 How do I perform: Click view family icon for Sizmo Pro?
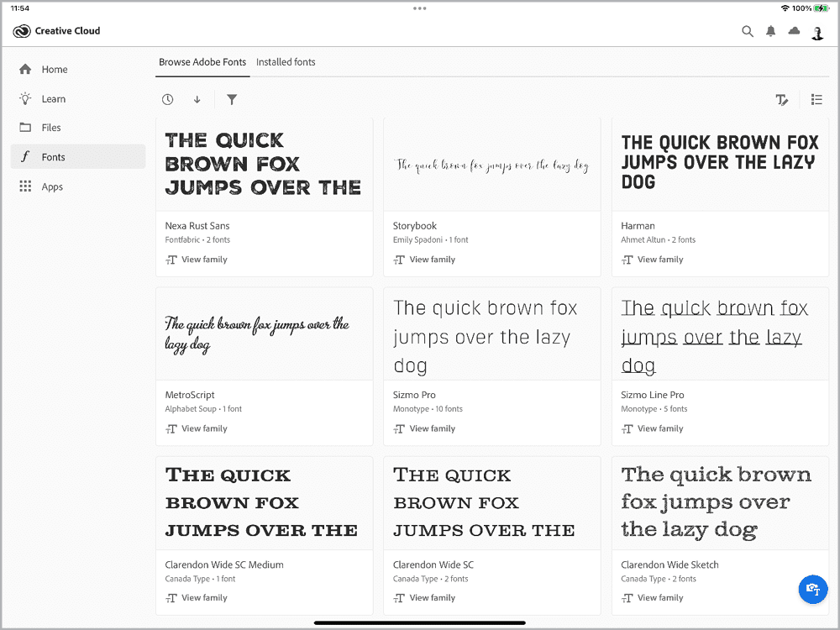coord(399,429)
